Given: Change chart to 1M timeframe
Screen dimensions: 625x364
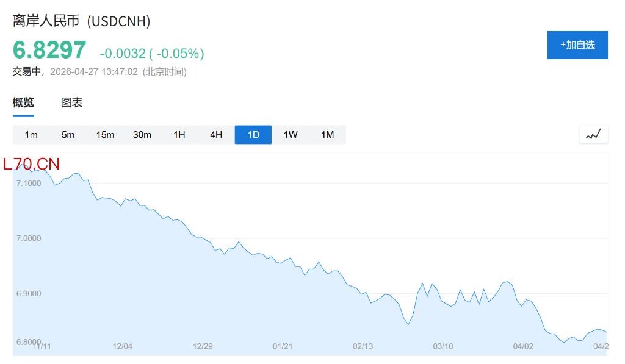Looking at the screenshot, I should tap(328, 135).
